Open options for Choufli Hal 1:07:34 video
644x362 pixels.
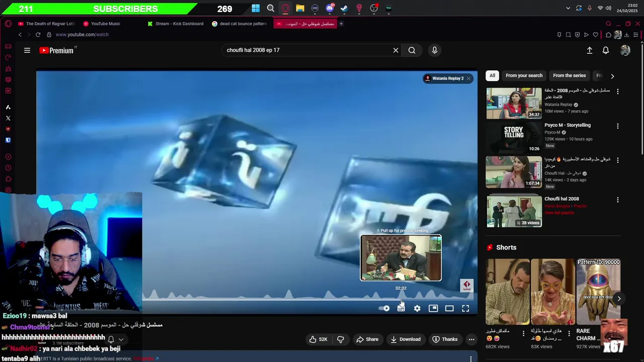point(618,160)
